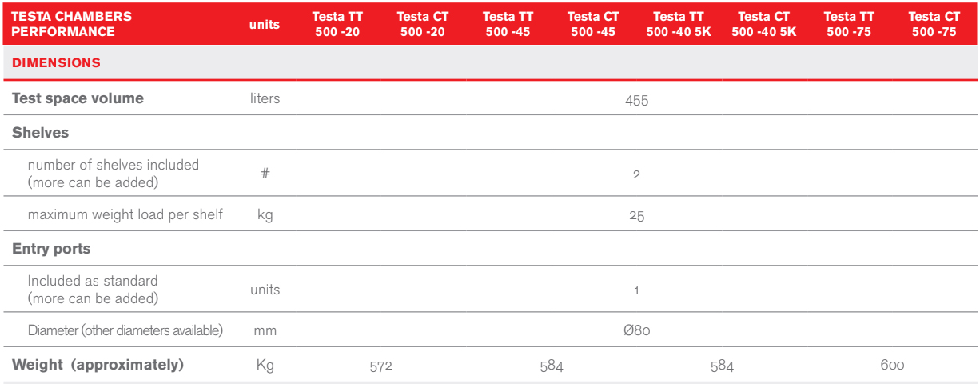This screenshot has height=388, width=980.
Task: Select maximum weight load per shelf label
Action: click(x=125, y=214)
